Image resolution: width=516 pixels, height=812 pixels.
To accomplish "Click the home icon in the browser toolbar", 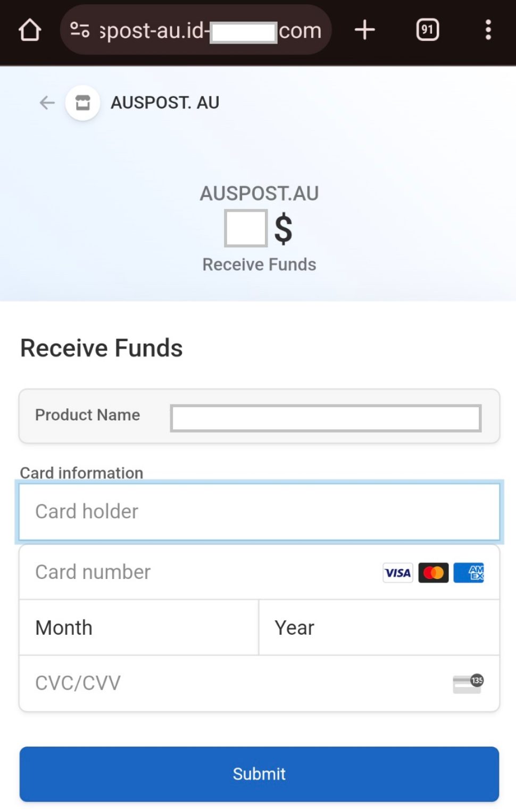I will tap(30, 30).
